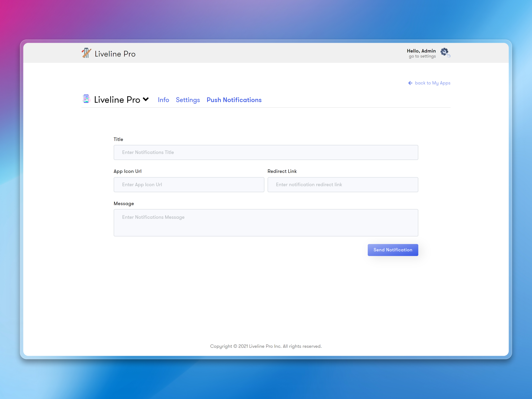Image resolution: width=532 pixels, height=399 pixels.
Task: Click the app thumbnail icon next to Liveline Pro
Action: (86, 99)
